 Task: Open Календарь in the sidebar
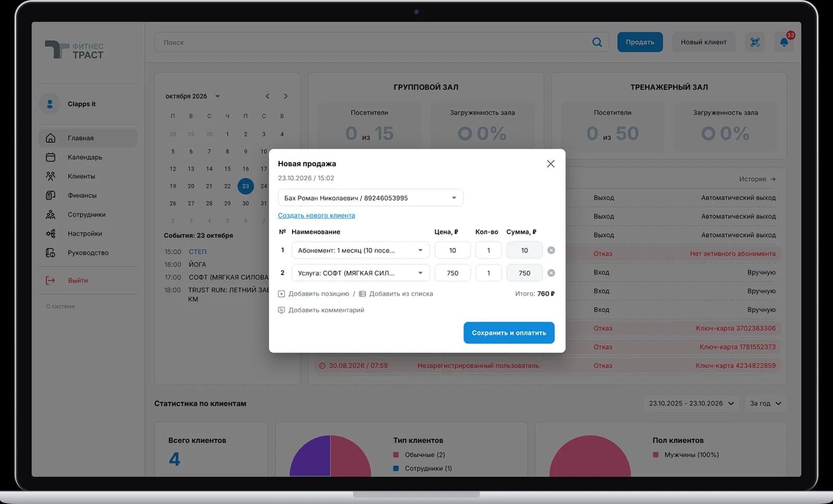point(87,157)
